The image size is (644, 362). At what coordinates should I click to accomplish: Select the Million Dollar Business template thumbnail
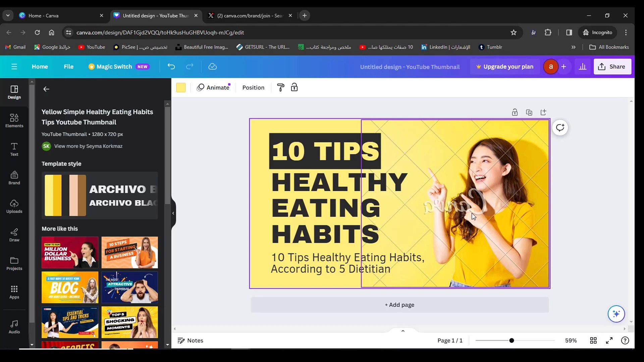point(69,252)
